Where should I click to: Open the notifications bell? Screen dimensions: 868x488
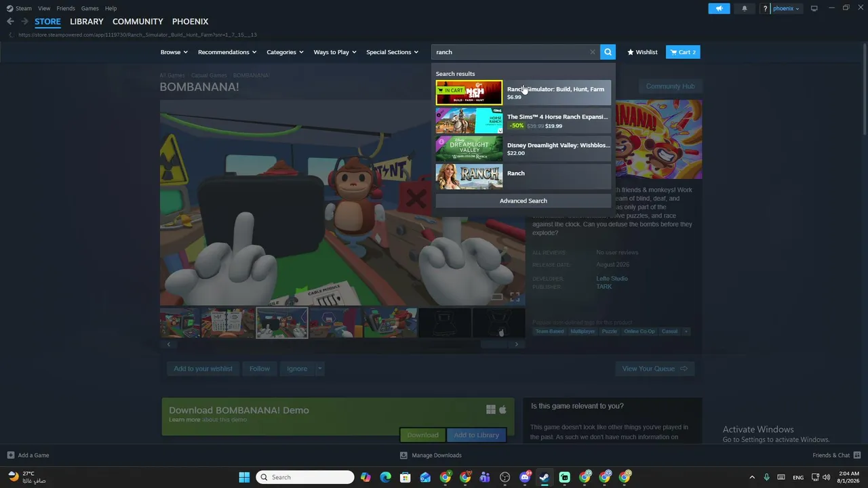coord(745,8)
